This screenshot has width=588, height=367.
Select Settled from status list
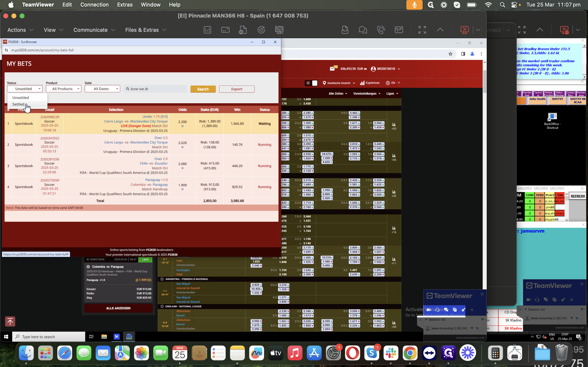coord(18,104)
